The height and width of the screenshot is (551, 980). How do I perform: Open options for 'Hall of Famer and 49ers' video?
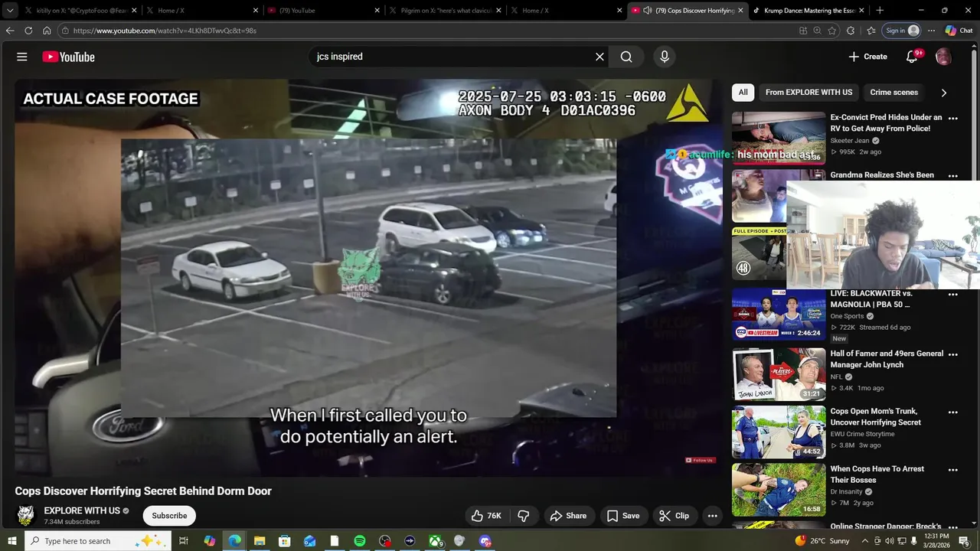(x=953, y=354)
